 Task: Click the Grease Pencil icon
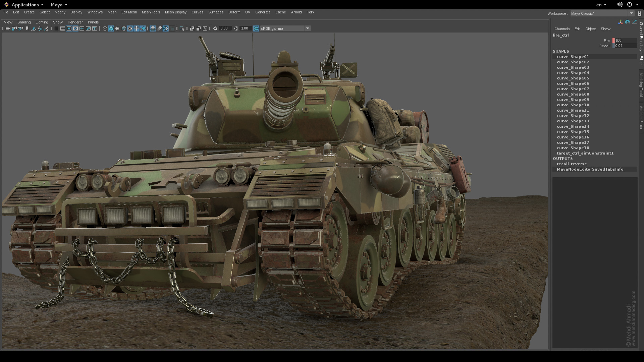coord(46,28)
